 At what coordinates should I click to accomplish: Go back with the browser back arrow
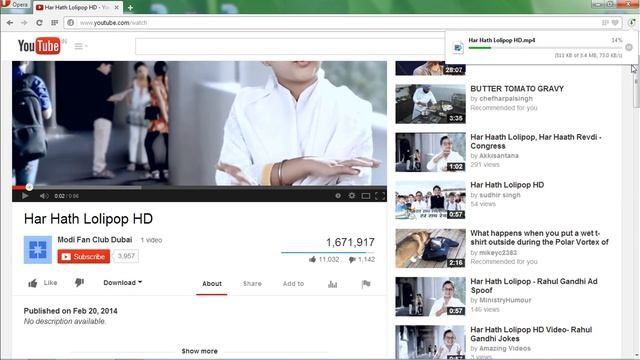pos(10,23)
